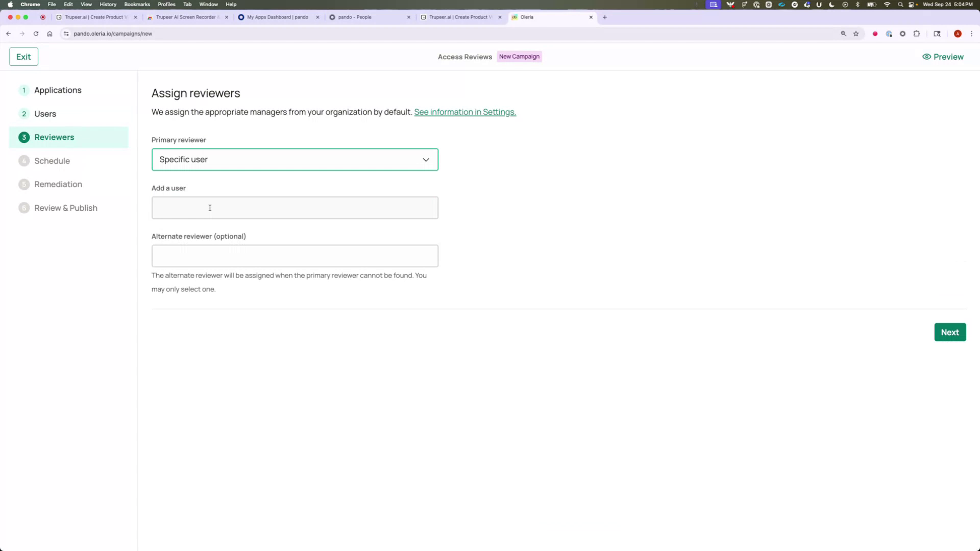Click the Chrome profile avatar
The image size is (980, 551).
[958, 34]
